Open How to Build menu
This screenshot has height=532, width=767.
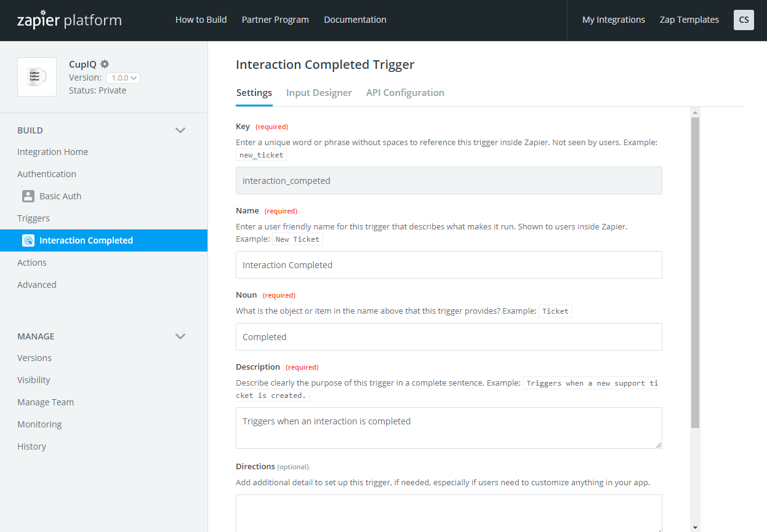pyautogui.click(x=201, y=20)
